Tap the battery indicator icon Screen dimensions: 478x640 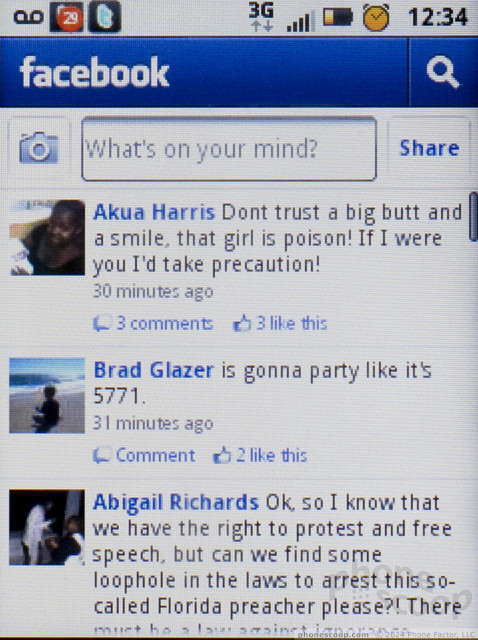point(338,17)
